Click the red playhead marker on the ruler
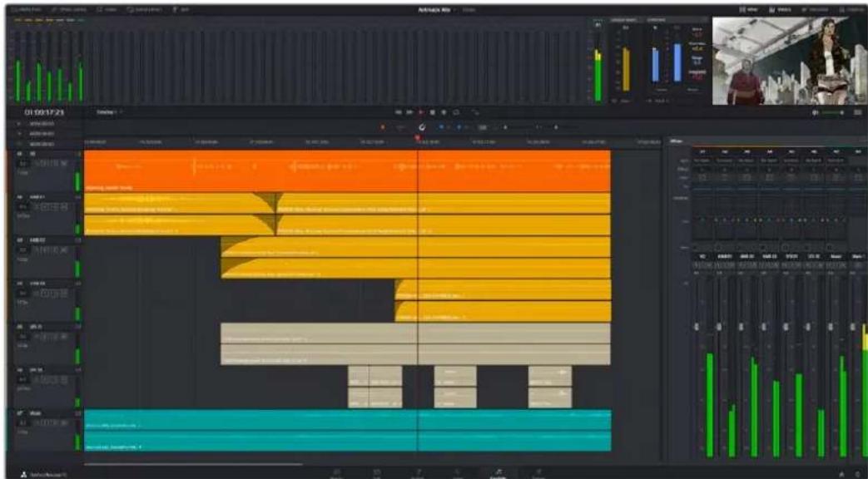The image size is (868, 479). 418,138
